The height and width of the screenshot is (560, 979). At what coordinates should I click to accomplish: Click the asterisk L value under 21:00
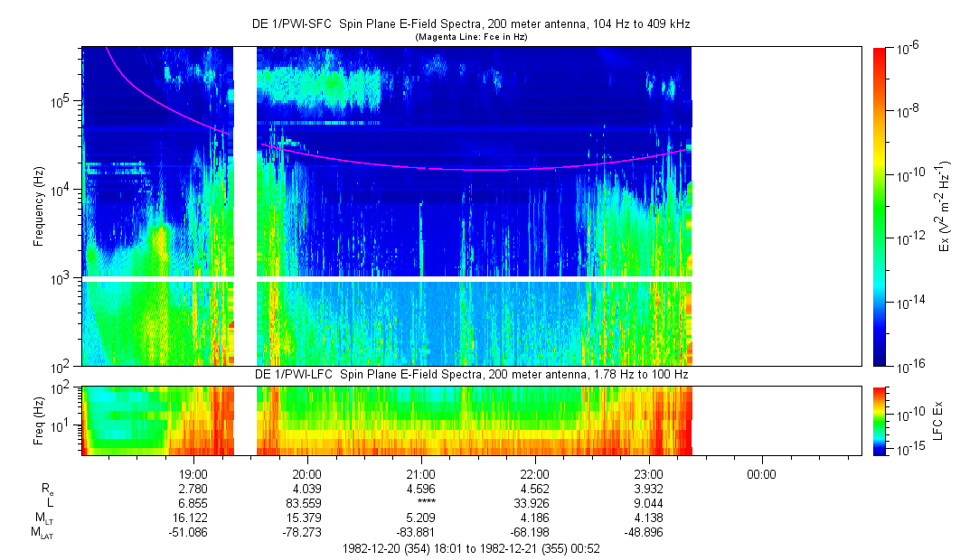tap(421, 503)
